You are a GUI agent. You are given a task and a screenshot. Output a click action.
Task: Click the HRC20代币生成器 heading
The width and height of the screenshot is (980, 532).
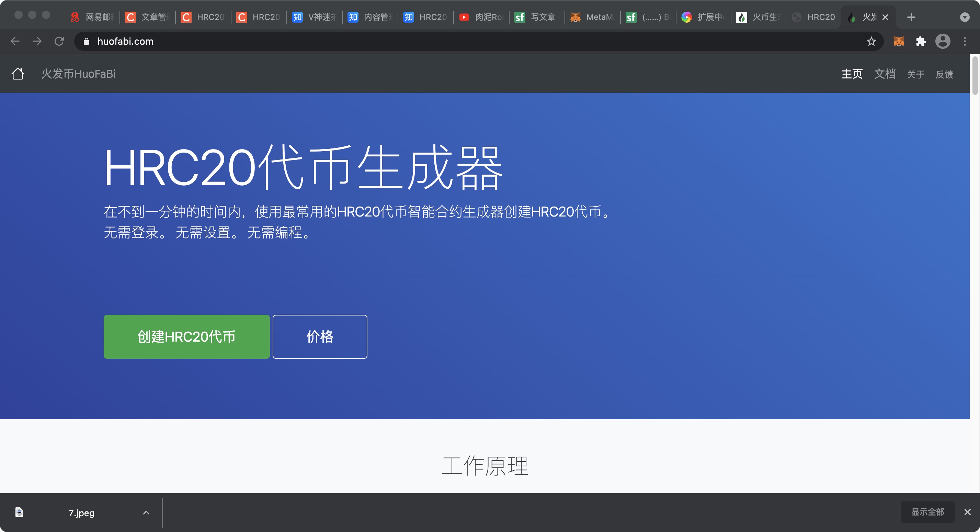(x=304, y=167)
